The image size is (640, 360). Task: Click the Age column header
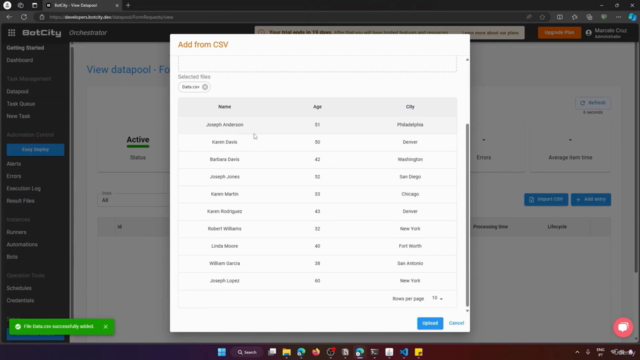click(x=317, y=107)
